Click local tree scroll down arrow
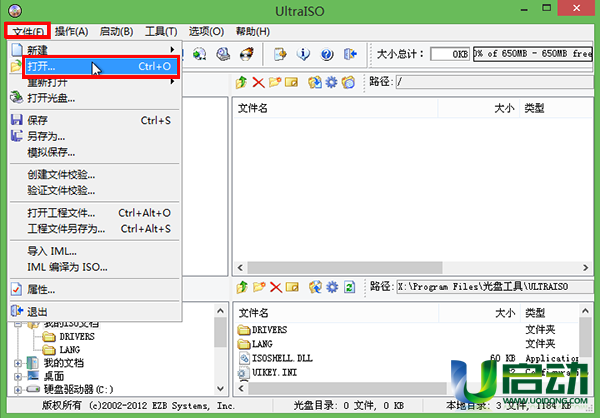 (220, 389)
